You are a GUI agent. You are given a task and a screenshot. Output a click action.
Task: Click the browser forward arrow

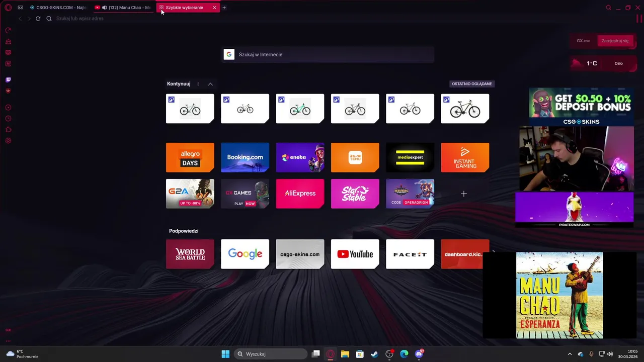[x=29, y=19]
